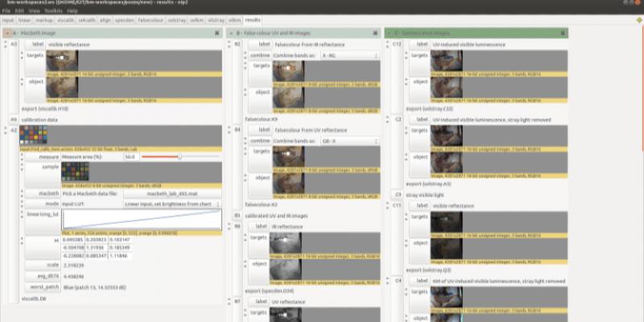644x322 pixels.
Task: Click the A3 row name button
Action: pyautogui.click(x=14, y=43)
